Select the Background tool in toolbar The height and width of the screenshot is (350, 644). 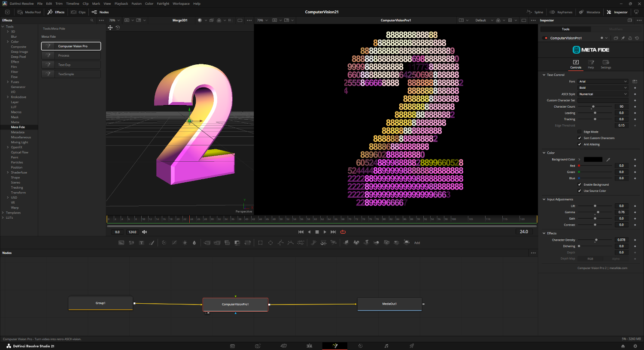pyautogui.click(x=121, y=243)
